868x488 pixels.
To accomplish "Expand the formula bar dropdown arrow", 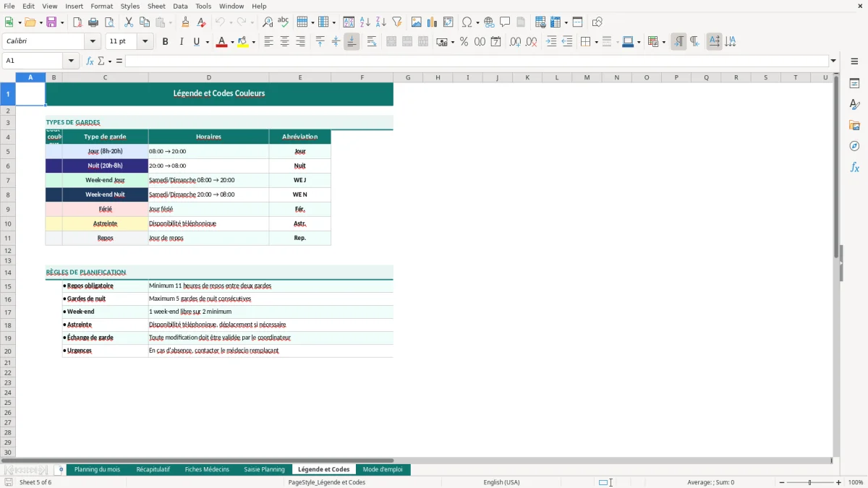I will coord(833,61).
